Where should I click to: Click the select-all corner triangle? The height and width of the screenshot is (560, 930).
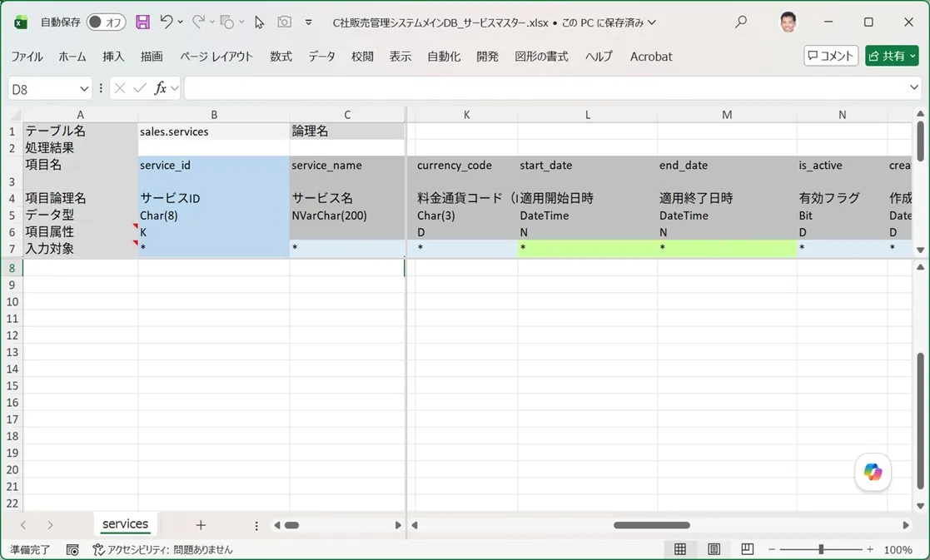pos(16,115)
